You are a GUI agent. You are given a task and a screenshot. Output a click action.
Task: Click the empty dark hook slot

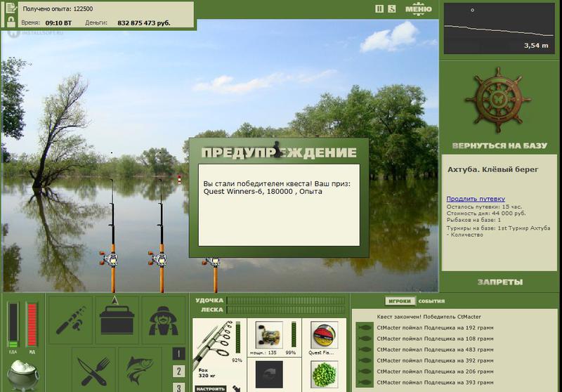tap(269, 374)
